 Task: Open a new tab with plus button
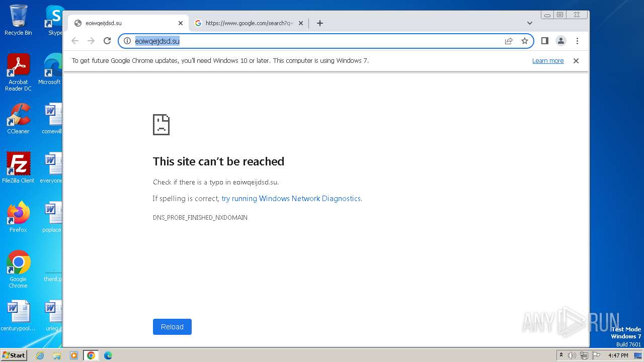click(320, 23)
